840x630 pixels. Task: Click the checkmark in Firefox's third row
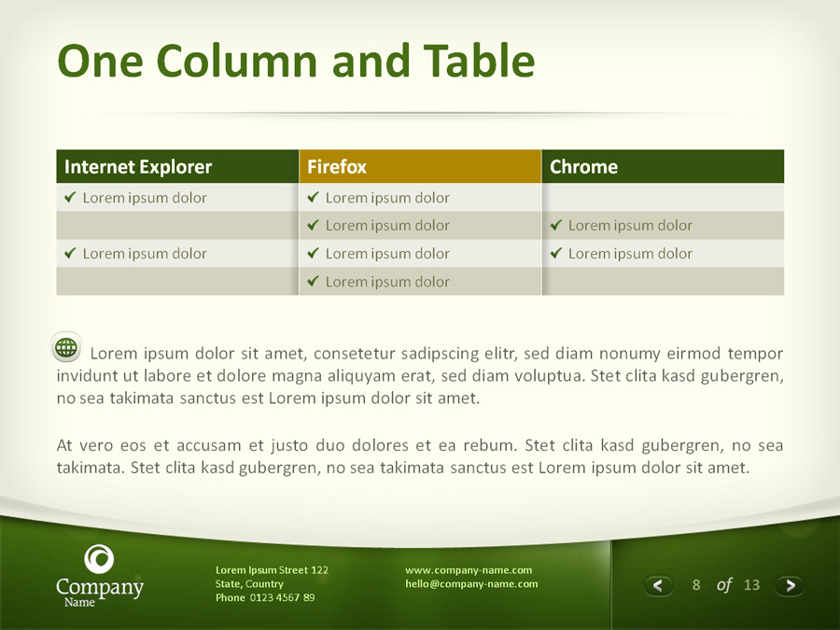[314, 253]
